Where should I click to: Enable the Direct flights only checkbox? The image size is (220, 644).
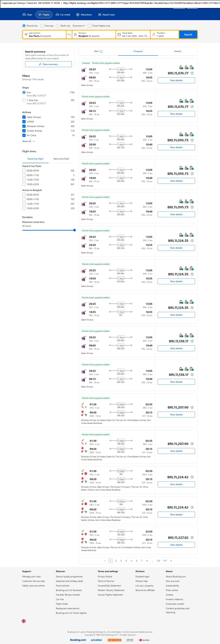point(90,26)
